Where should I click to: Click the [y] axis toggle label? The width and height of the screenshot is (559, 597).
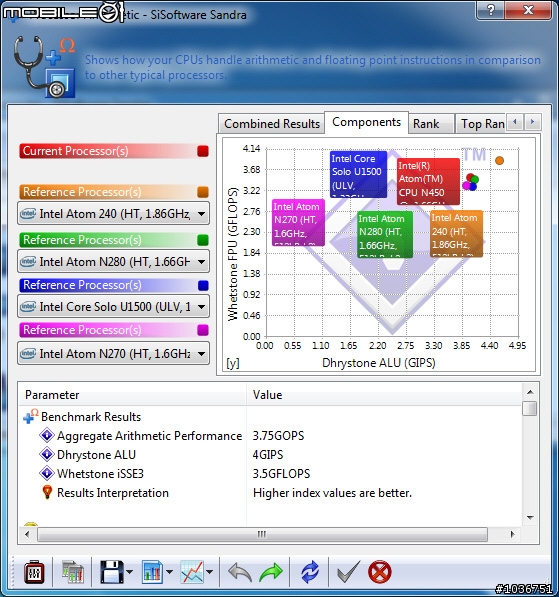tap(233, 363)
